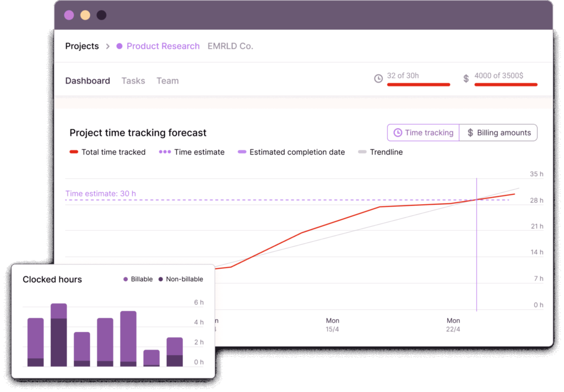Open the Team tab
This screenshot has height=392, width=564.
click(x=167, y=81)
